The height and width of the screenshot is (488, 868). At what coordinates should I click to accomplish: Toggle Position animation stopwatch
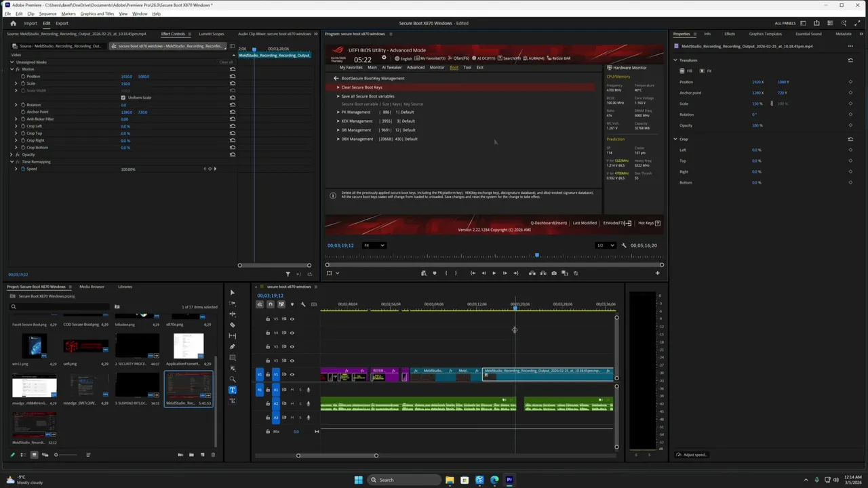pyautogui.click(x=22, y=77)
